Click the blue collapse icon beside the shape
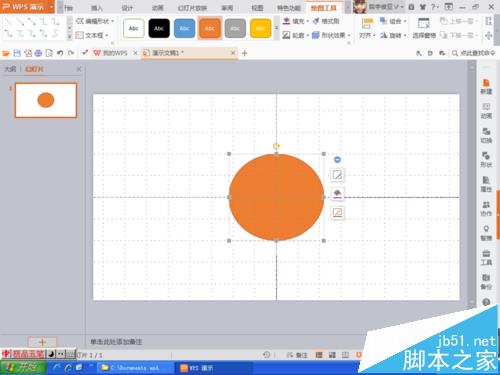 pos(337,160)
